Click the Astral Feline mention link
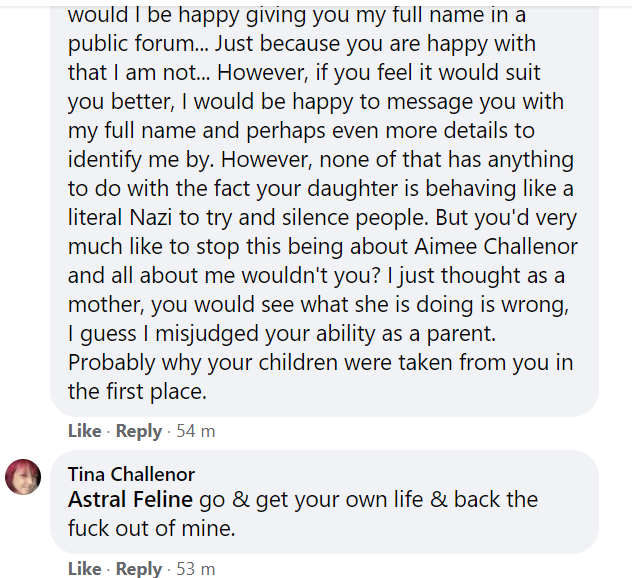The width and height of the screenshot is (632, 578). (x=130, y=499)
